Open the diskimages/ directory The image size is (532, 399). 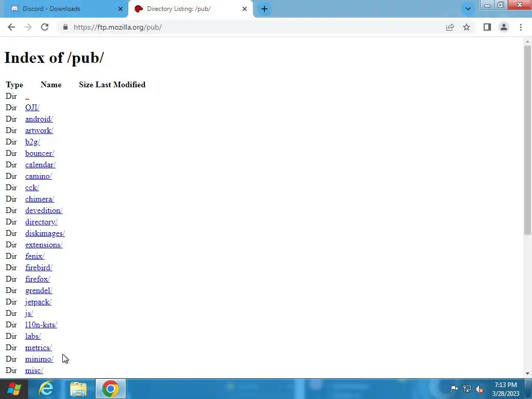[x=45, y=233]
